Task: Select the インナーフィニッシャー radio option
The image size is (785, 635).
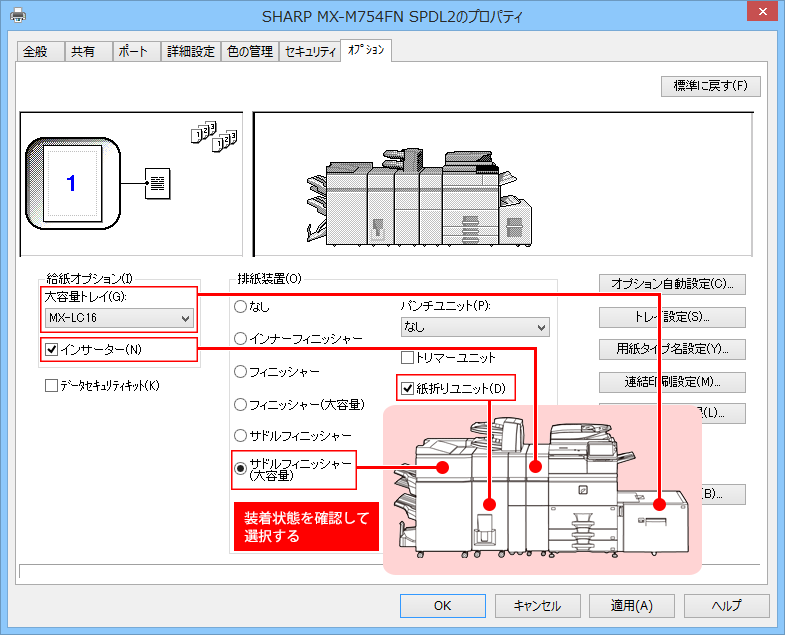Action: (x=240, y=339)
